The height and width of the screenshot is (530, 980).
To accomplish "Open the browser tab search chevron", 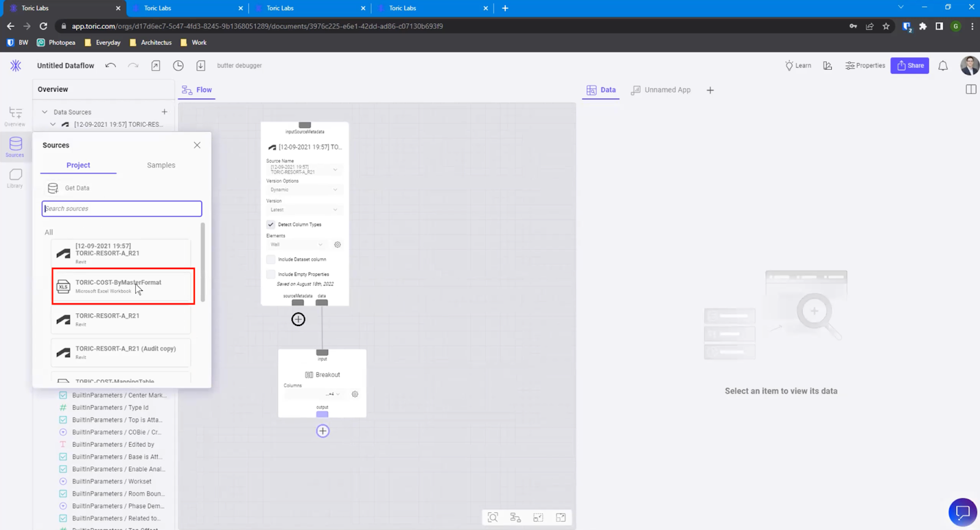I will point(900,7).
